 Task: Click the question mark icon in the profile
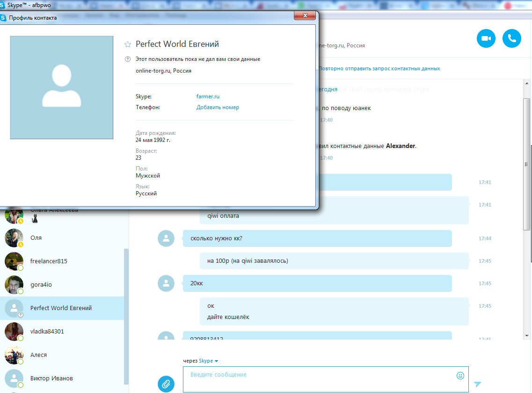[x=128, y=59]
